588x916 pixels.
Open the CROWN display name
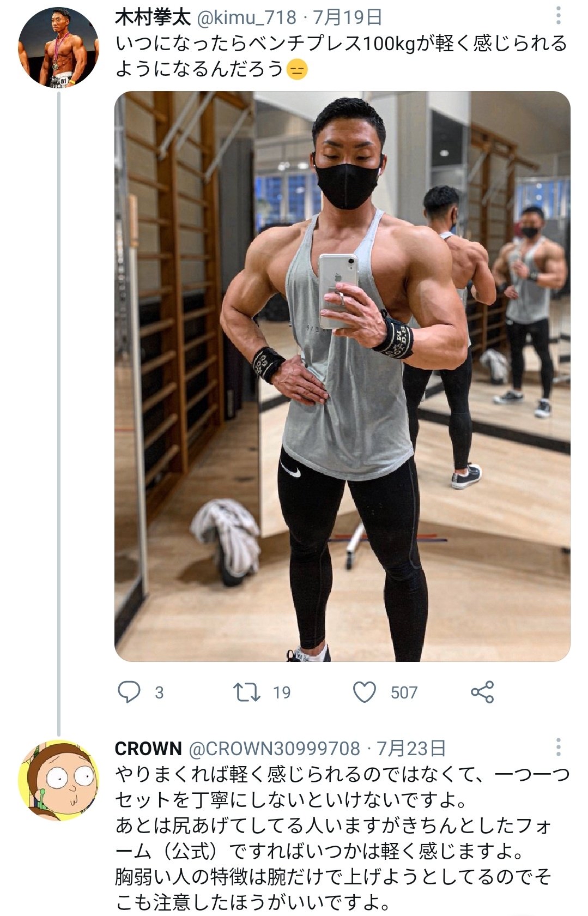(148, 749)
